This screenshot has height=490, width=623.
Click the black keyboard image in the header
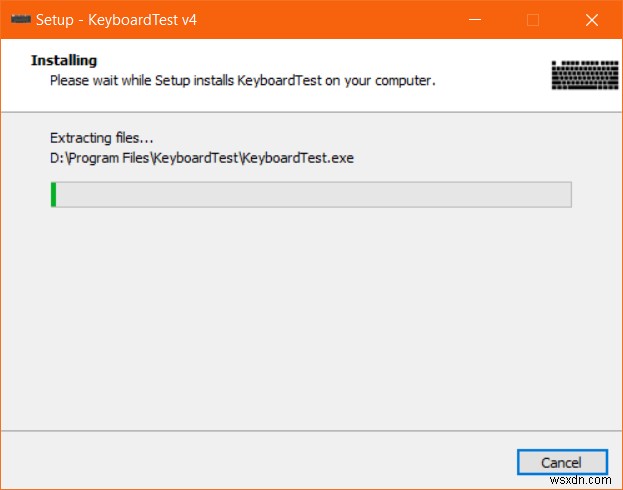[583, 75]
